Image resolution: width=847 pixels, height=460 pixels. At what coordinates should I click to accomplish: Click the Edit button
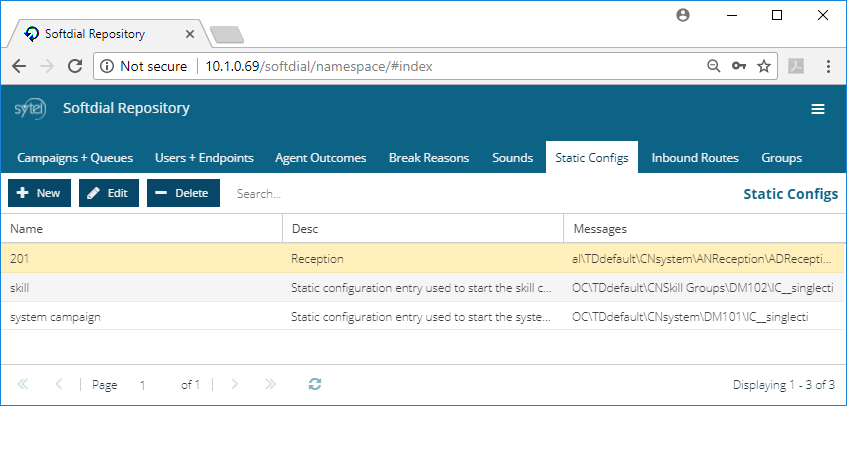pyautogui.click(x=109, y=193)
